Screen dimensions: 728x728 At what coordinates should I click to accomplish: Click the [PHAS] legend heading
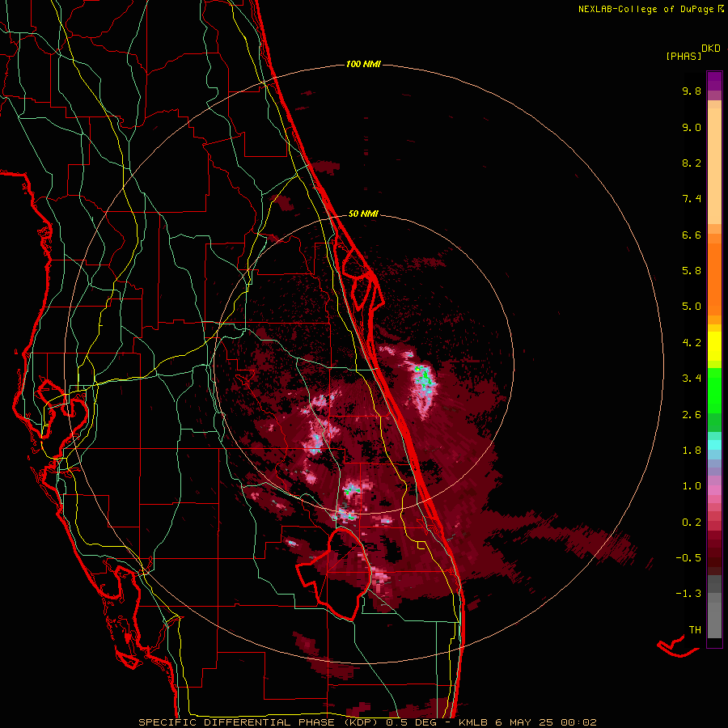coord(684,56)
